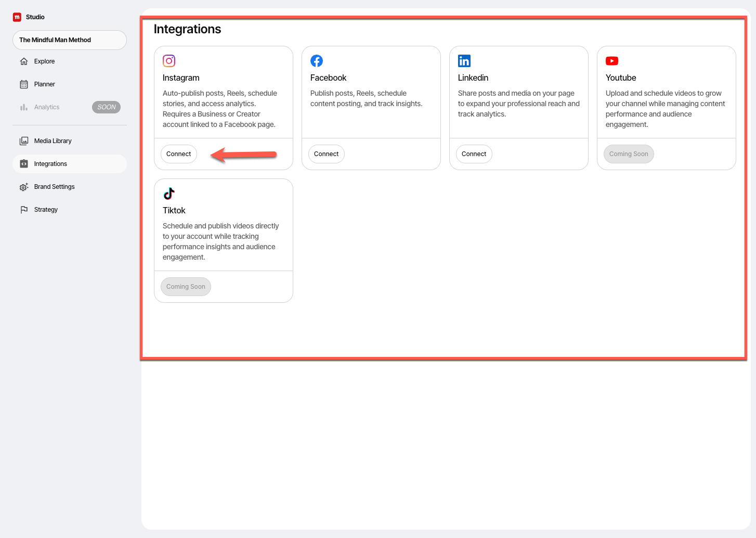Click the Studio title text
This screenshot has width=756, height=538.
click(x=35, y=17)
